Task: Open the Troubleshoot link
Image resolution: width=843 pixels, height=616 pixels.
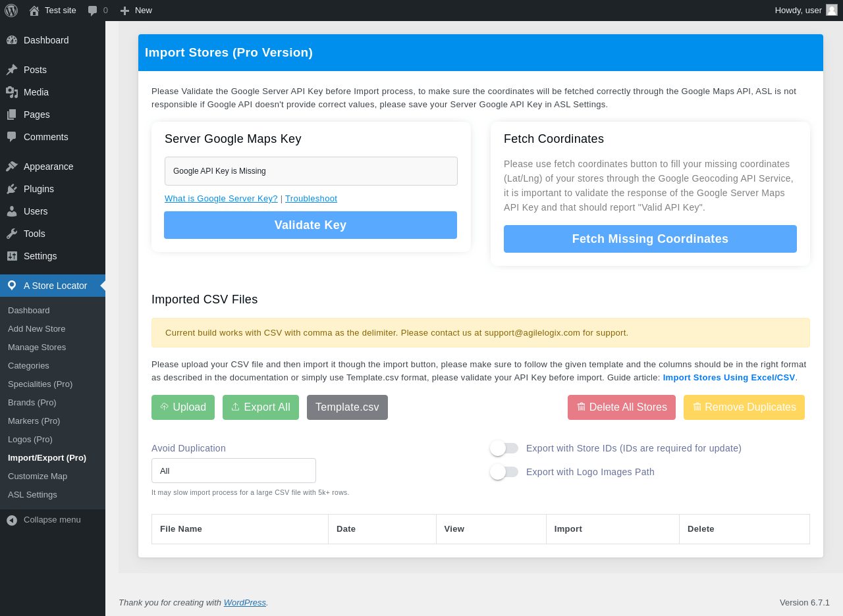Action: (311, 199)
